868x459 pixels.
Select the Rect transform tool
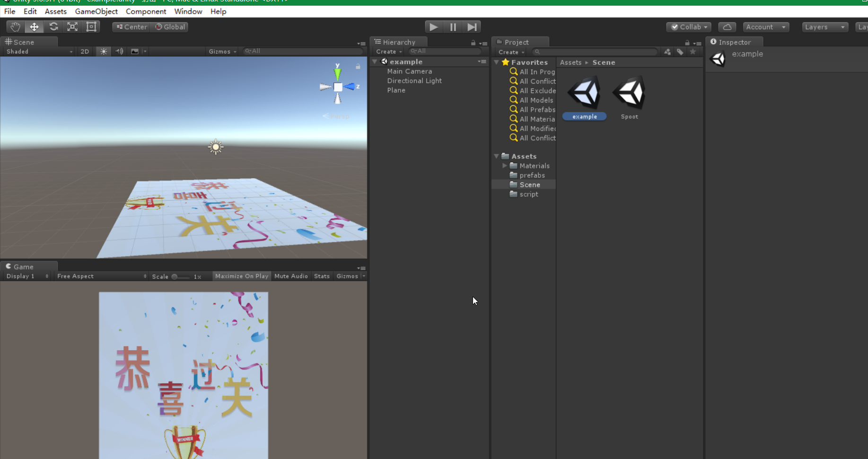click(x=91, y=27)
